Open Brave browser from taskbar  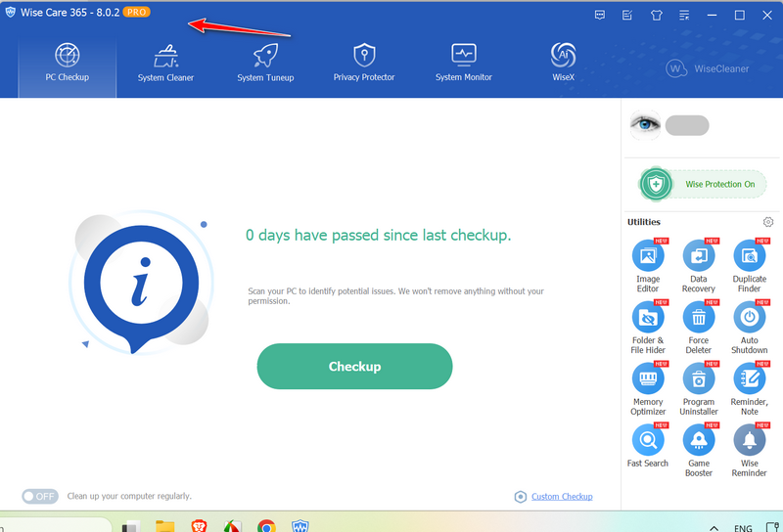(199, 526)
